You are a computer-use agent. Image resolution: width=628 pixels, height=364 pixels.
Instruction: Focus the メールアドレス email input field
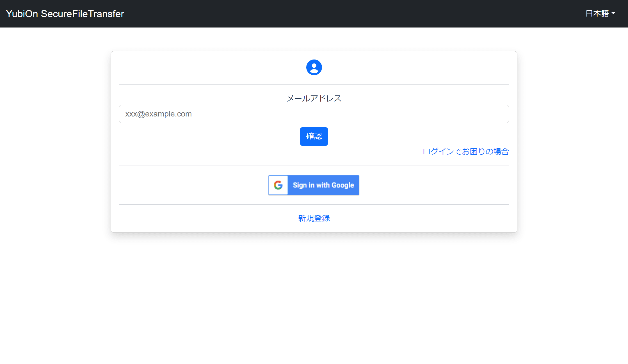point(314,114)
